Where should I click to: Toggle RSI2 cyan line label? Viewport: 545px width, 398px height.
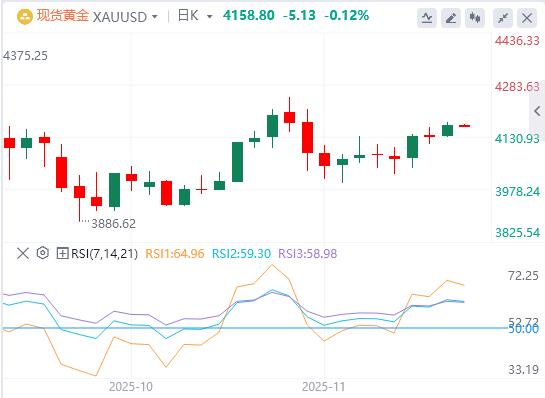tap(241, 254)
